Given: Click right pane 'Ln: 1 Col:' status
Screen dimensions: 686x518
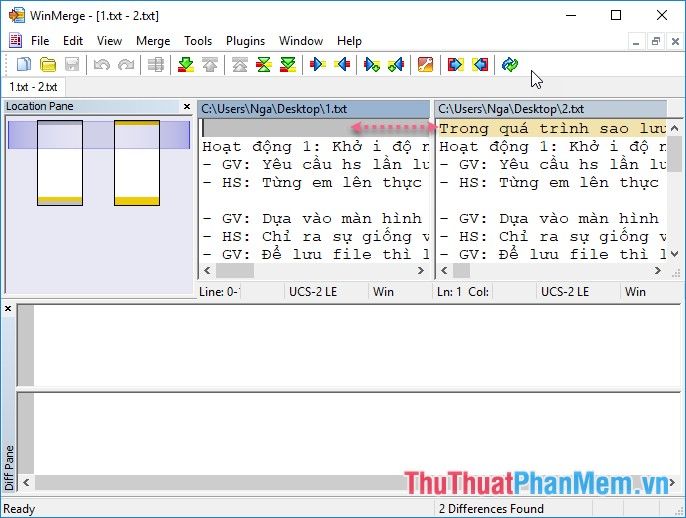Looking at the screenshot, I should click(x=463, y=292).
